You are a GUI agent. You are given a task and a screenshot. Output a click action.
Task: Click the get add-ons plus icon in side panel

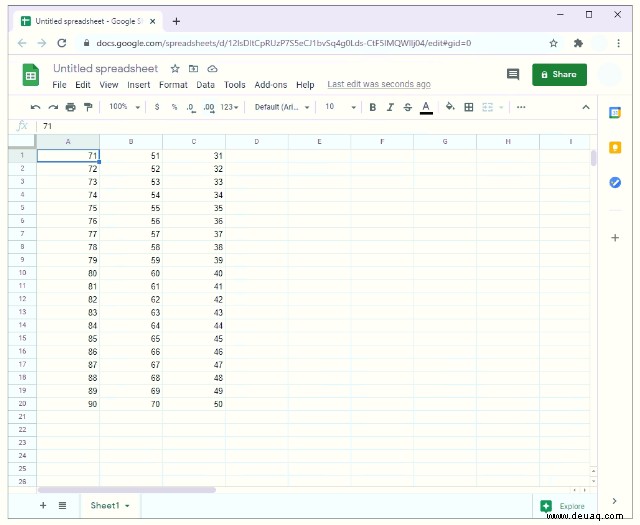tap(615, 238)
